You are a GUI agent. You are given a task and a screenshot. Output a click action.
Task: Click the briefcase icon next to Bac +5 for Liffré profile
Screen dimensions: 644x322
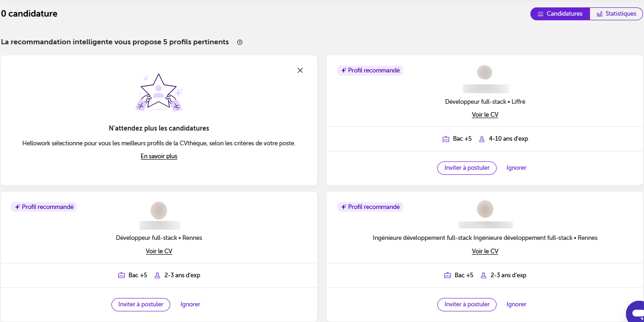pyautogui.click(x=446, y=139)
